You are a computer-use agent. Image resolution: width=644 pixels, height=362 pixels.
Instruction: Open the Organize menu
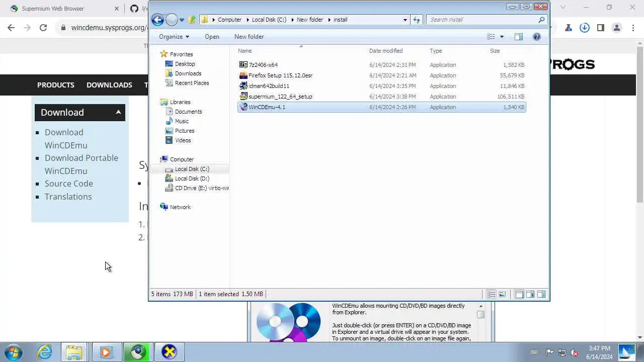(x=174, y=37)
